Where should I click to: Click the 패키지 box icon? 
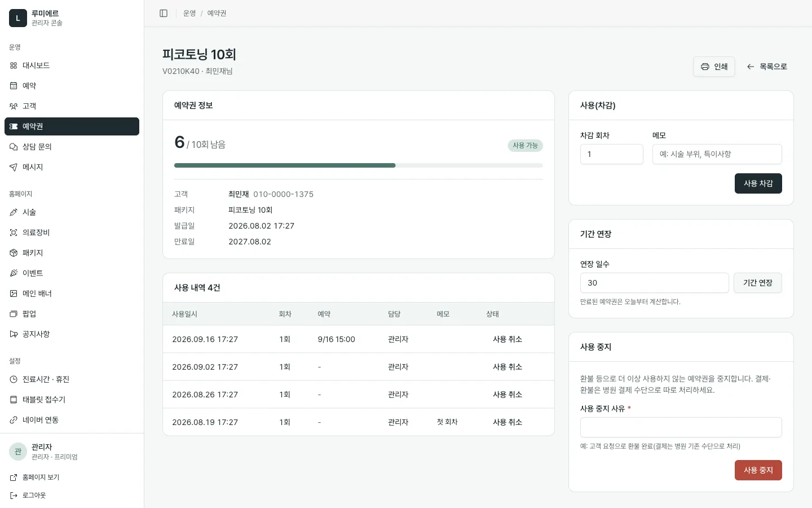pyautogui.click(x=14, y=253)
